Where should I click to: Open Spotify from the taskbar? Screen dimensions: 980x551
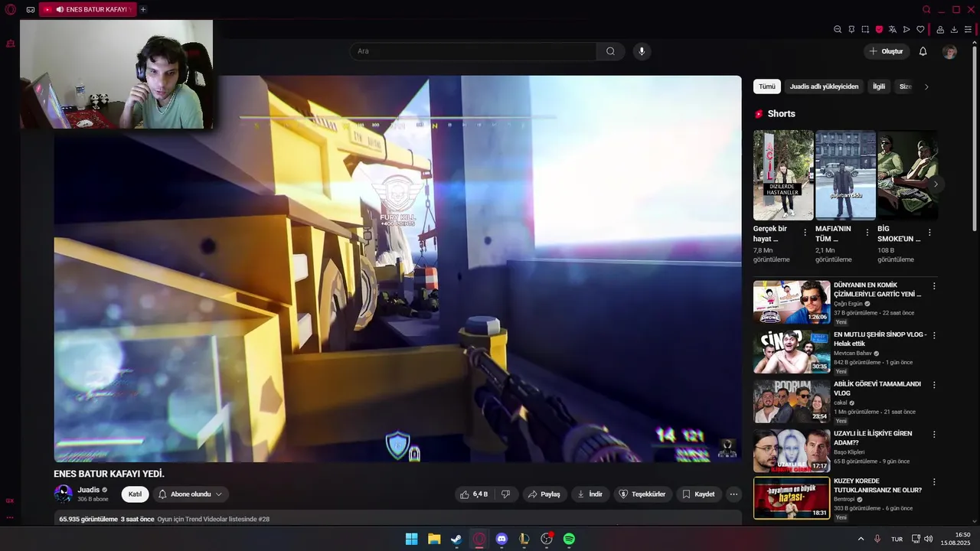coord(569,539)
